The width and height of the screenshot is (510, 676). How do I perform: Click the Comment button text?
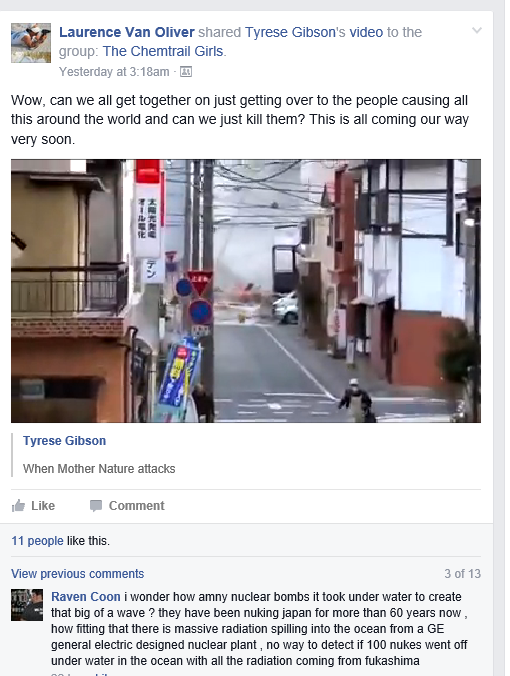click(136, 506)
